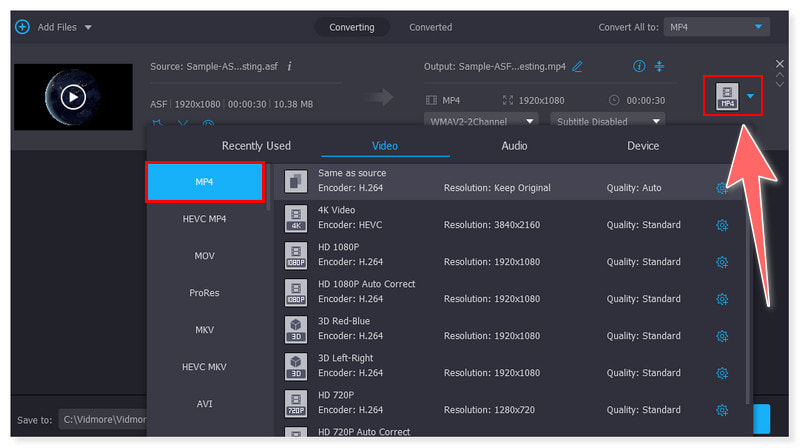Screen dimensions: 800x448
Task: Open source file info icon
Action: point(289,66)
